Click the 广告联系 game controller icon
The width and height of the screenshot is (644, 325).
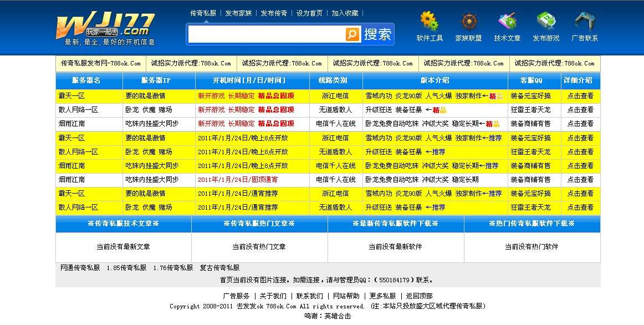click(x=586, y=21)
